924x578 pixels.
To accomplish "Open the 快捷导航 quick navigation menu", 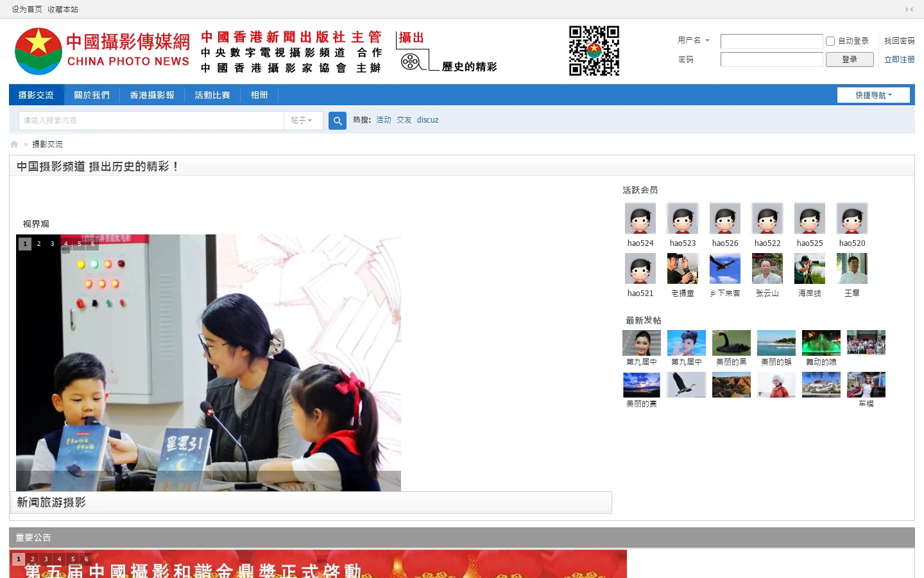I will (873, 95).
